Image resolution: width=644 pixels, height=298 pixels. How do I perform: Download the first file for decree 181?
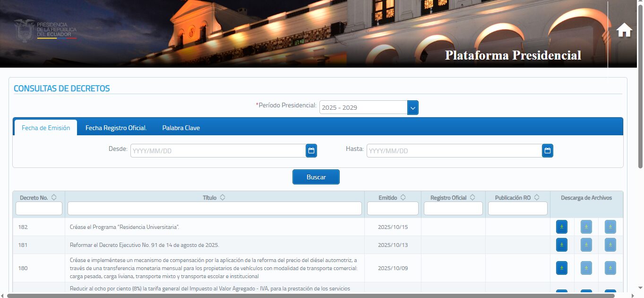pos(561,245)
